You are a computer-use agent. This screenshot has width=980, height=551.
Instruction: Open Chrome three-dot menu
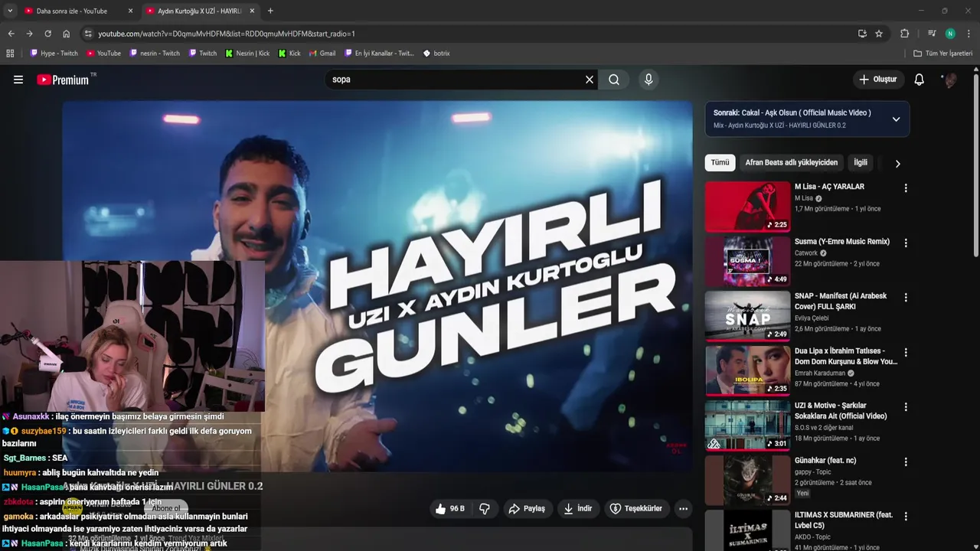[969, 34]
